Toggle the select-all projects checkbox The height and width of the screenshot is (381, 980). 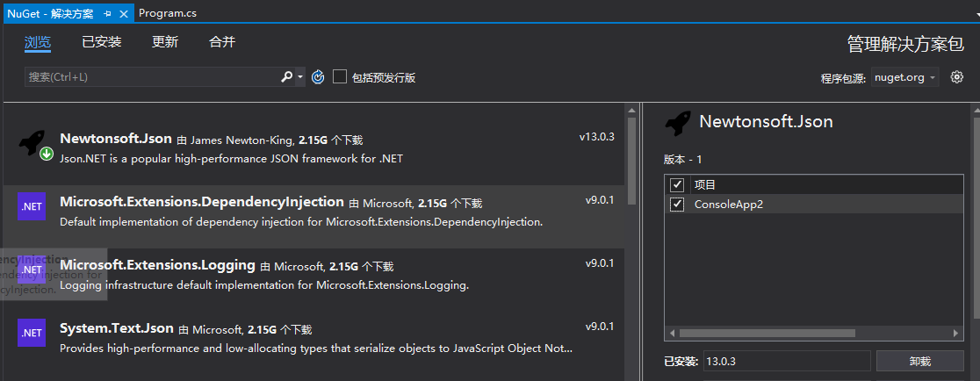pos(677,185)
